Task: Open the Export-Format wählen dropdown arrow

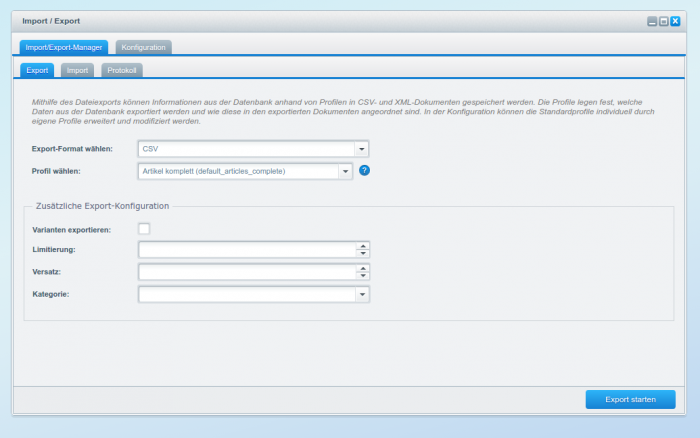Action: click(x=363, y=149)
